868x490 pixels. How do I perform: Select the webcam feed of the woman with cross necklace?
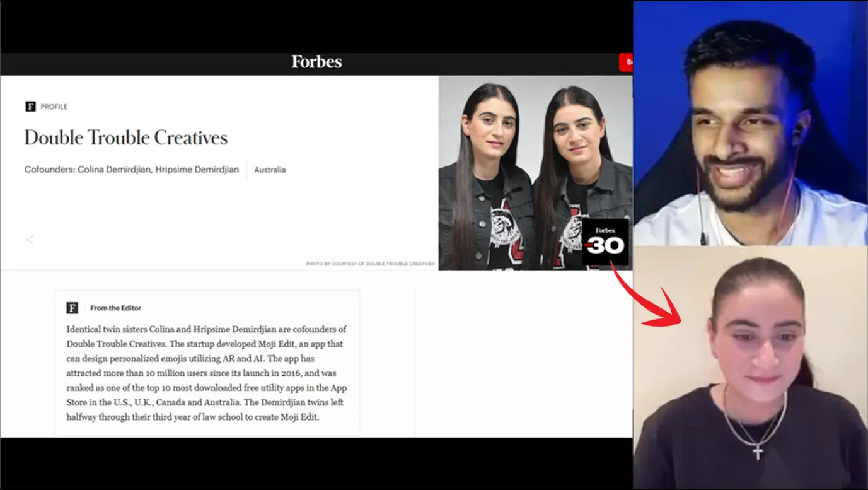pyautogui.click(x=750, y=367)
